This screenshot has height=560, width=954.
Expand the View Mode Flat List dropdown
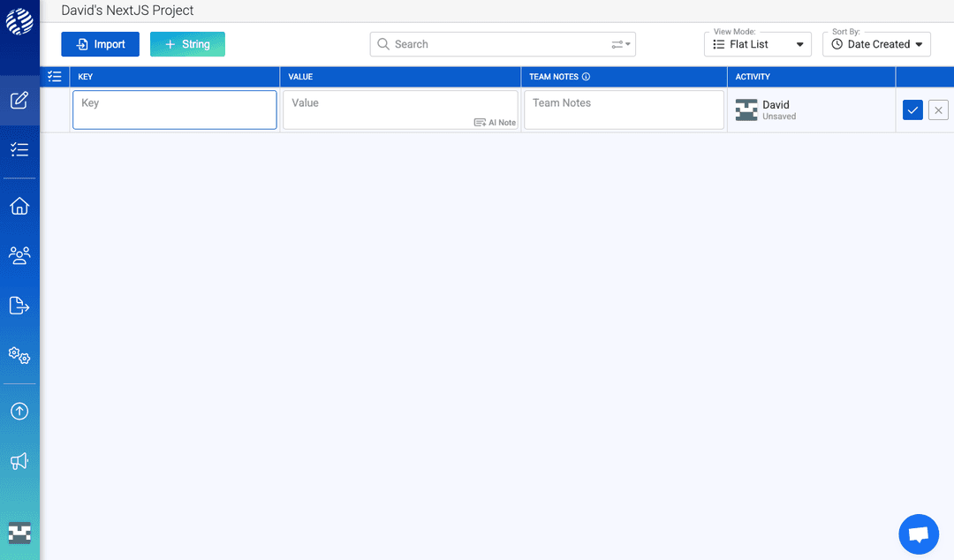click(x=757, y=44)
